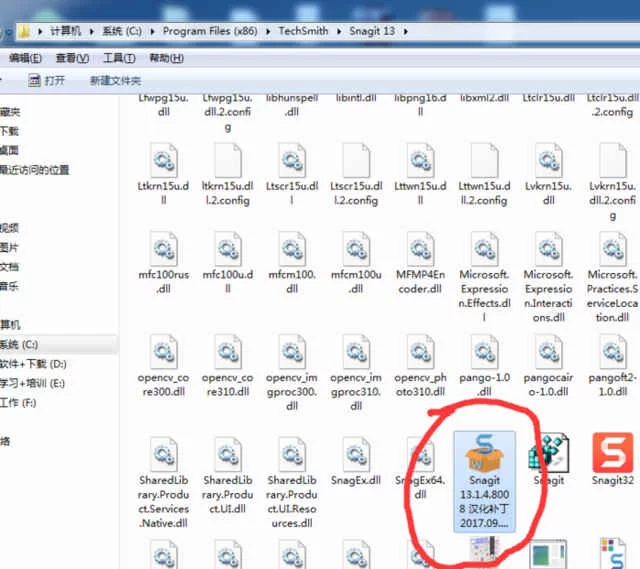Select the red Snagit32 application icon
The height and width of the screenshot is (569, 640).
click(x=612, y=452)
